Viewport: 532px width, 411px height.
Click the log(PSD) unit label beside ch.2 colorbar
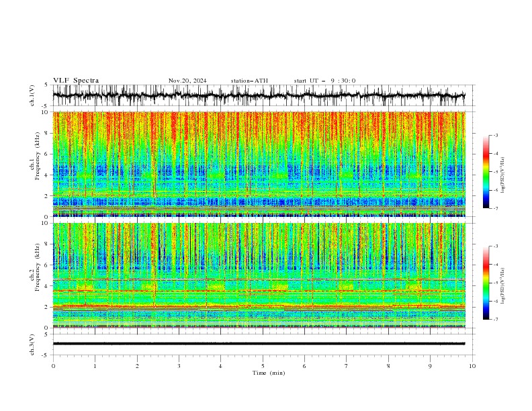coord(503,286)
